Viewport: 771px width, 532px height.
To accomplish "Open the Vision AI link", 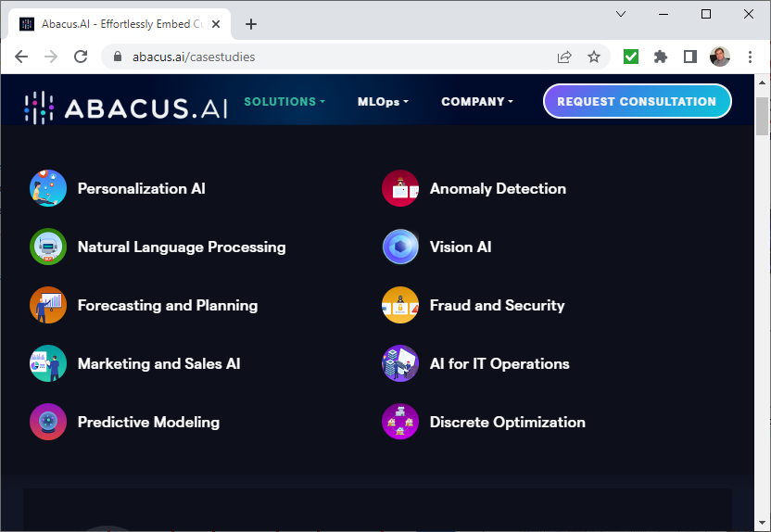I will [x=461, y=247].
